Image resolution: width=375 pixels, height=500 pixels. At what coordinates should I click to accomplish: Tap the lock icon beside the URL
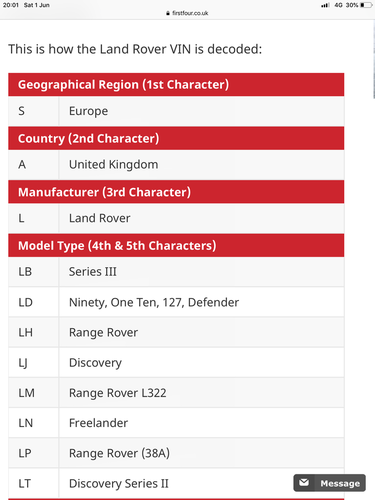tap(168, 13)
